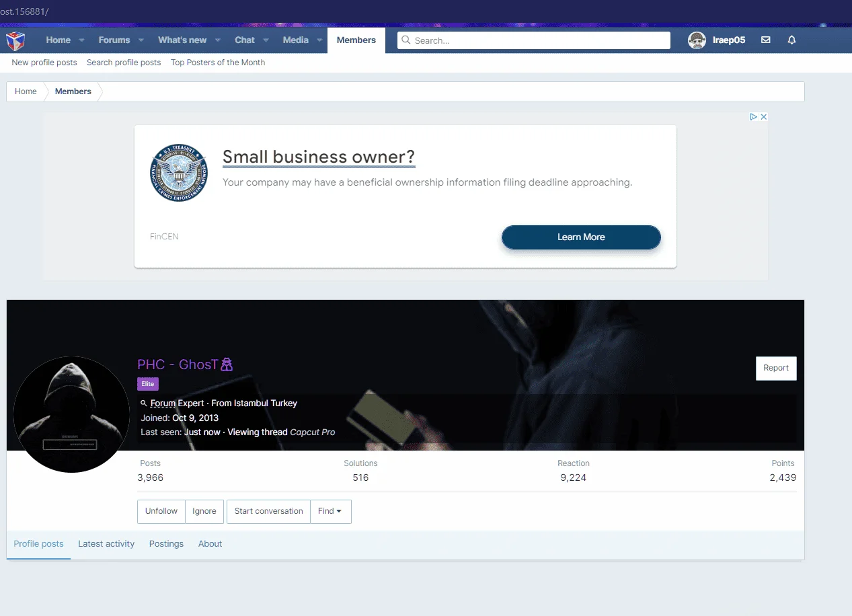Click the 9,224 reaction count

(x=574, y=478)
